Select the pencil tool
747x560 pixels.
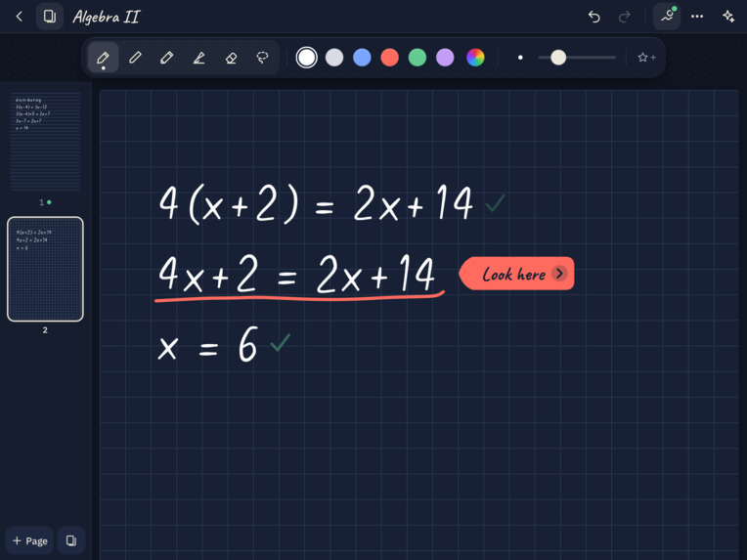pyautogui.click(x=167, y=58)
